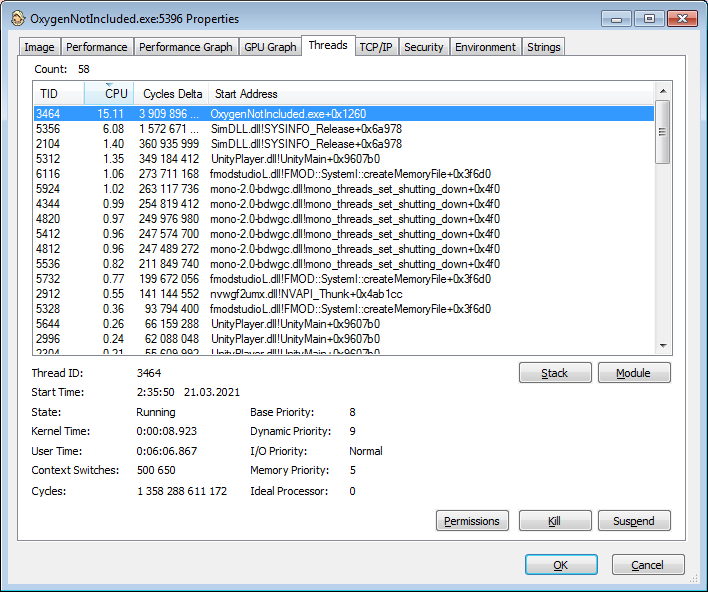Minimize the Properties window
The width and height of the screenshot is (708, 592).
616,19
